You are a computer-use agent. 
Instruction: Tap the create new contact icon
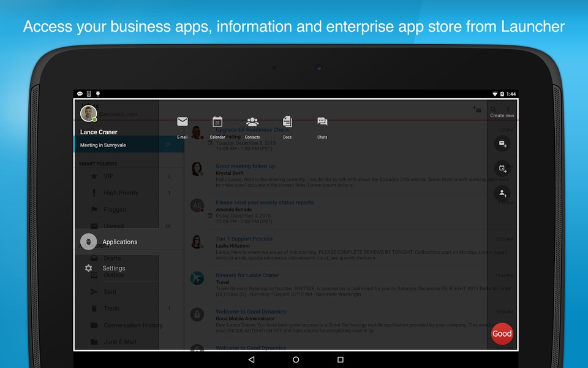502,193
